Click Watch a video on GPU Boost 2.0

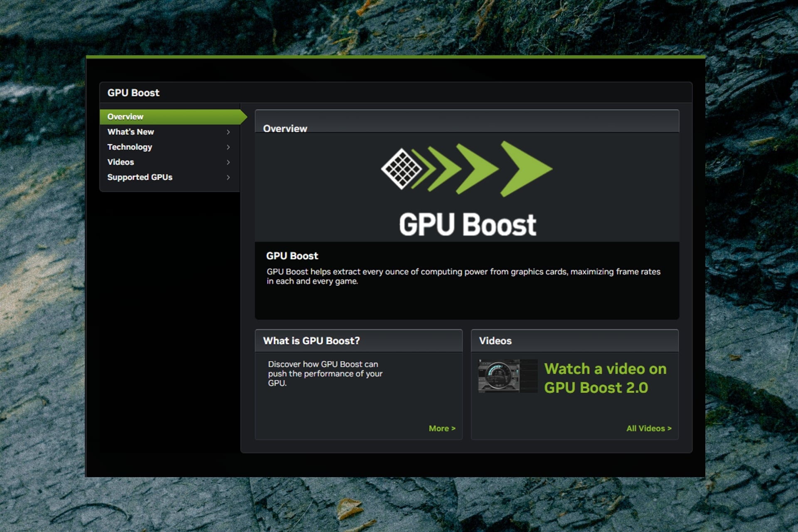(606, 378)
